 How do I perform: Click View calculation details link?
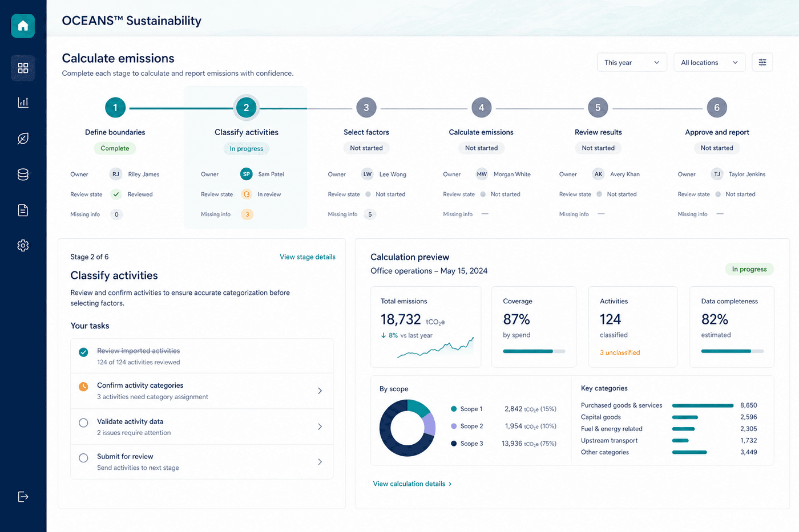[x=412, y=484]
